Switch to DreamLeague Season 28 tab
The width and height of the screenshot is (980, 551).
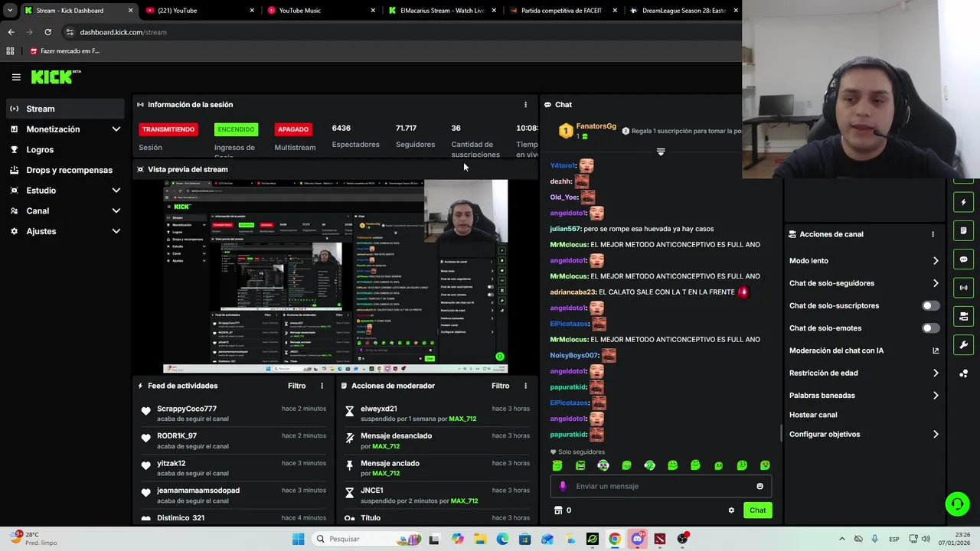(684, 11)
